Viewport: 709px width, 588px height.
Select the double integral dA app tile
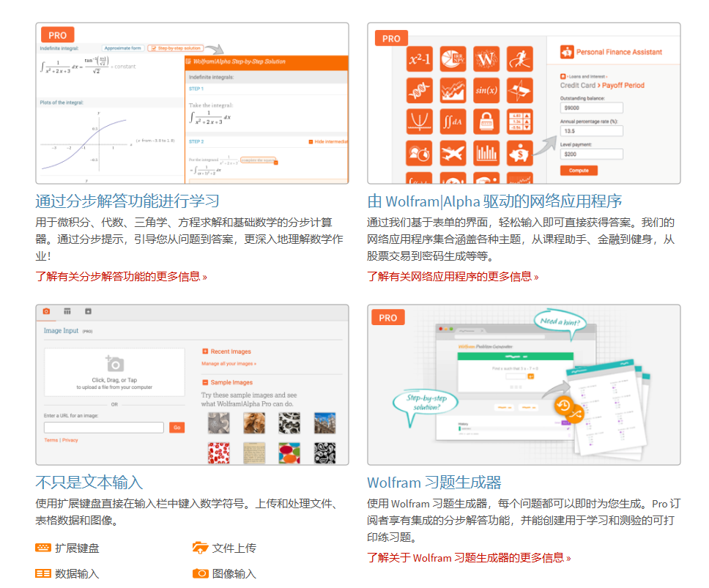pos(453,122)
